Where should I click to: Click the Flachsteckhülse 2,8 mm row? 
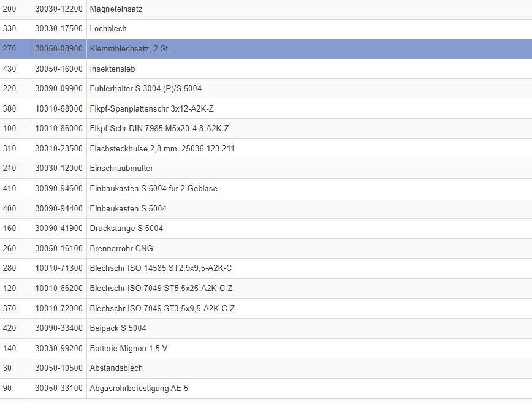pyautogui.click(x=162, y=148)
